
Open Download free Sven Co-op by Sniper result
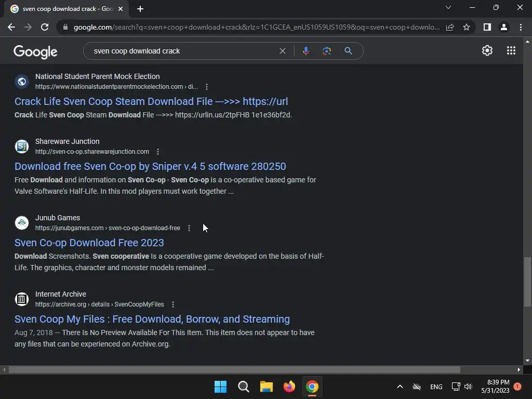[150, 166]
